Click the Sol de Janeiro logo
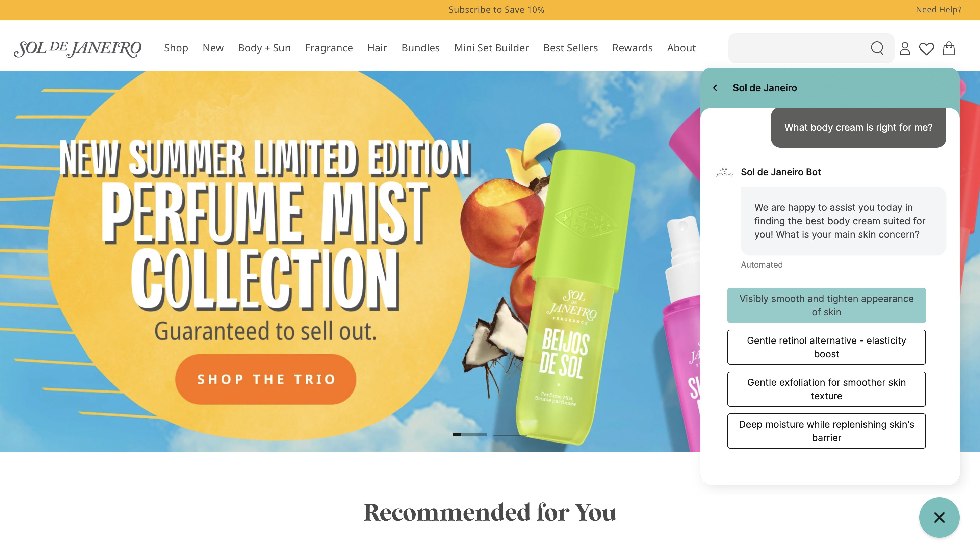This screenshot has height=556, width=980. click(x=77, y=49)
